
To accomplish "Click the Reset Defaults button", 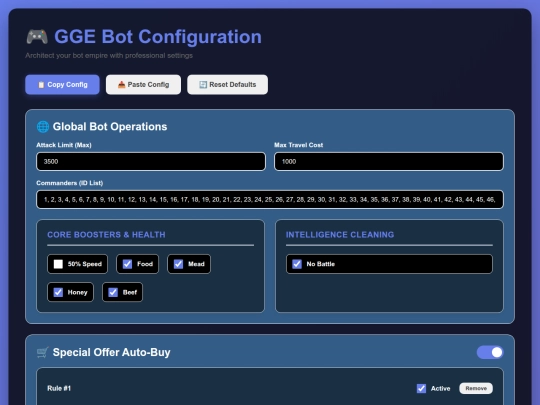I will point(227,85).
